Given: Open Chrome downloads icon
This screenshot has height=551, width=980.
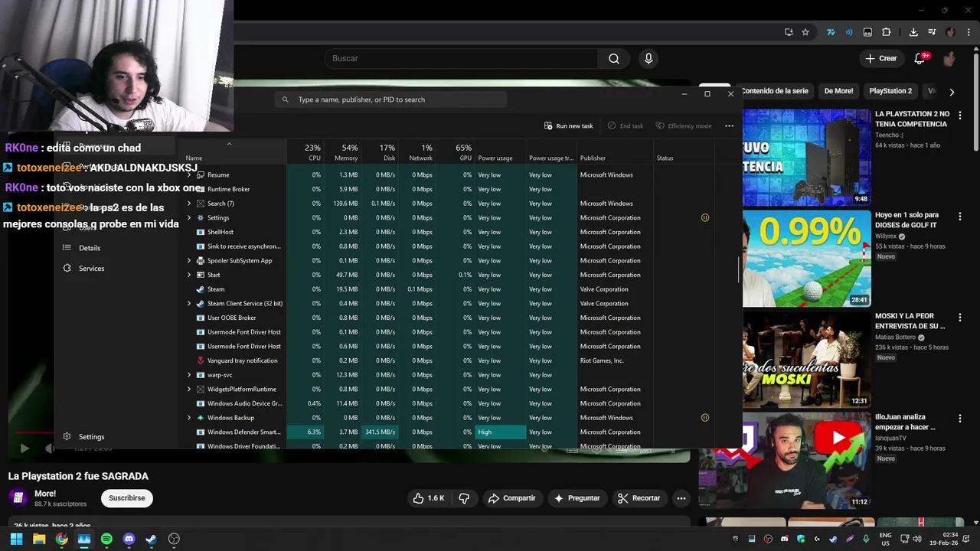Looking at the screenshot, I should coord(913,32).
